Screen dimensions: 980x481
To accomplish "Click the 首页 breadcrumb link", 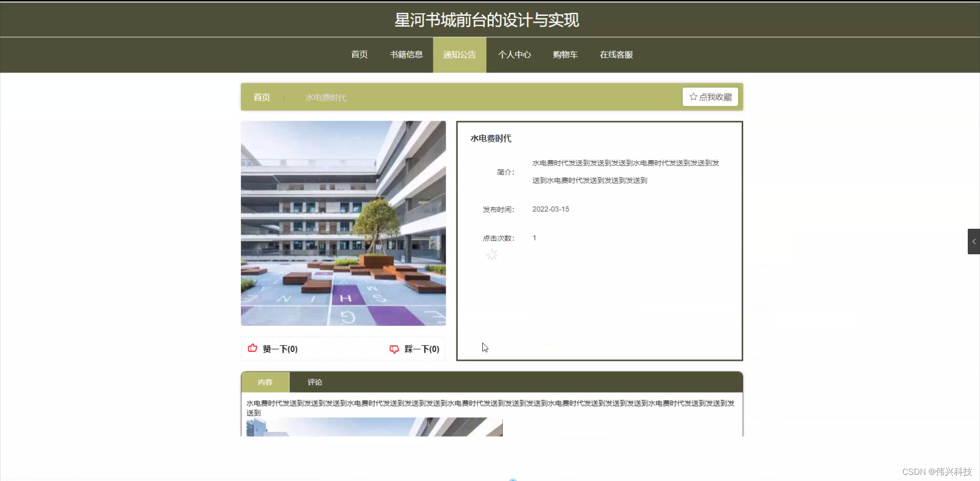I will tap(261, 97).
